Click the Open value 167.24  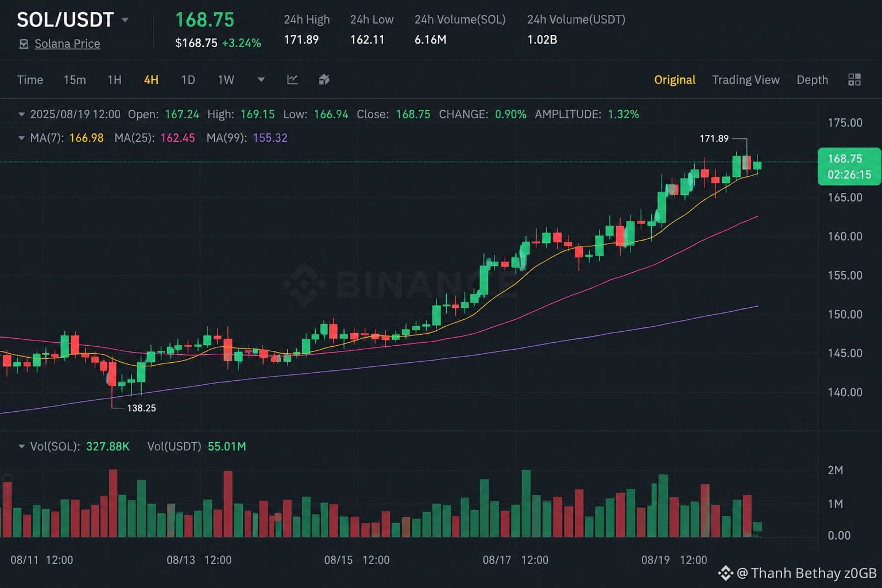pyautogui.click(x=182, y=114)
